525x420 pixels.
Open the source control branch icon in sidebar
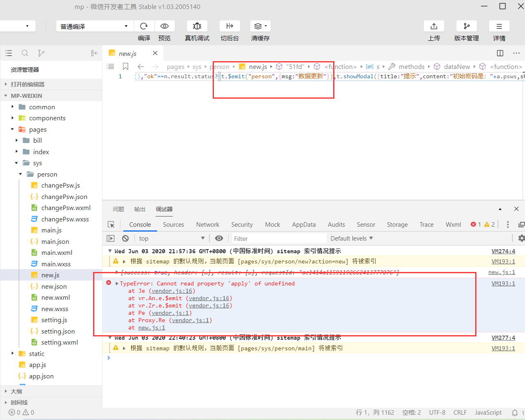tap(41, 53)
